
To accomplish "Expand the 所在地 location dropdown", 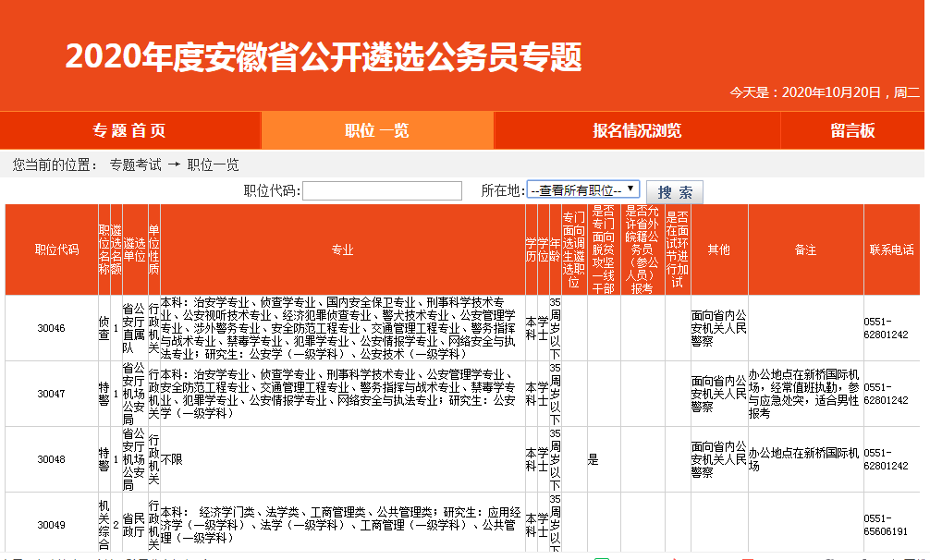I will coord(582,190).
